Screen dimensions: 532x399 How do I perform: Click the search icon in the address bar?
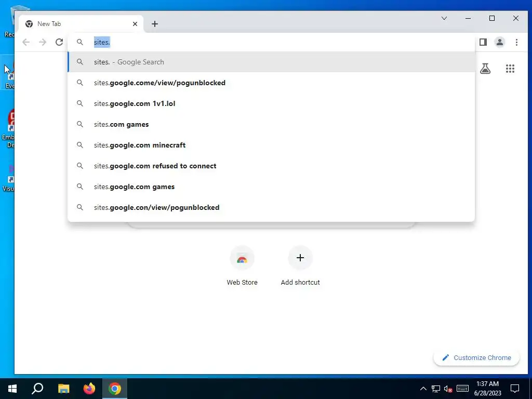79,42
